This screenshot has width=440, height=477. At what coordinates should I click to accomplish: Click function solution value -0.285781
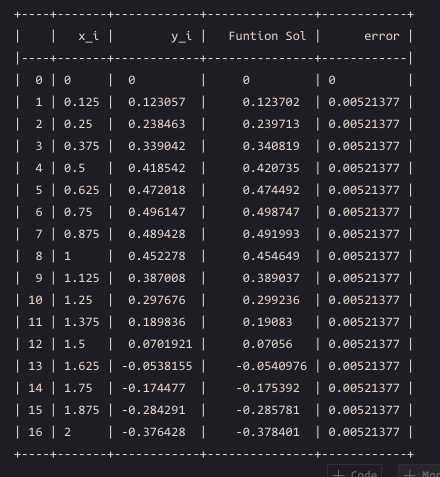coord(268,410)
